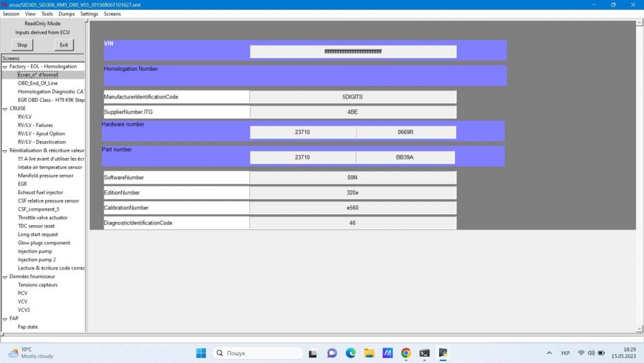
Task: Click the Stop button
Action: coord(22,44)
